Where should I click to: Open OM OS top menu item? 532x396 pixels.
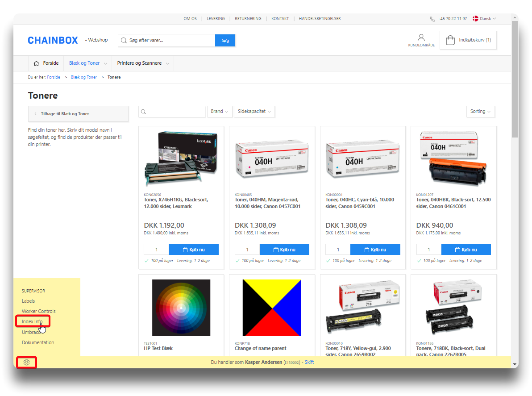190,19
